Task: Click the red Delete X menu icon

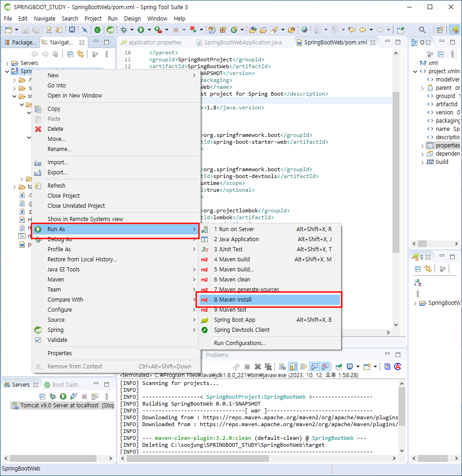Action: click(38, 129)
